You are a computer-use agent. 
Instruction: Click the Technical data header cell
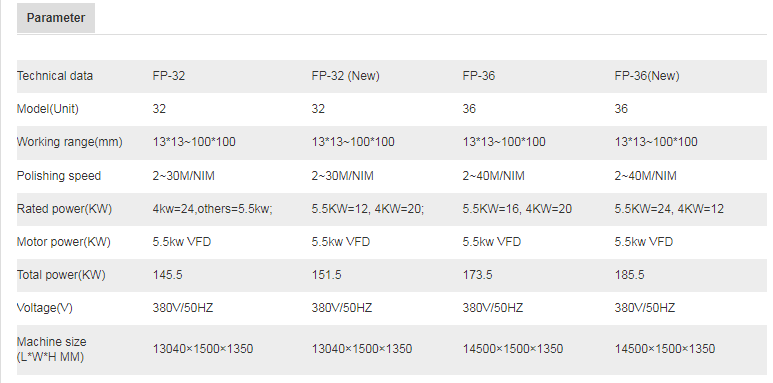tap(55, 76)
